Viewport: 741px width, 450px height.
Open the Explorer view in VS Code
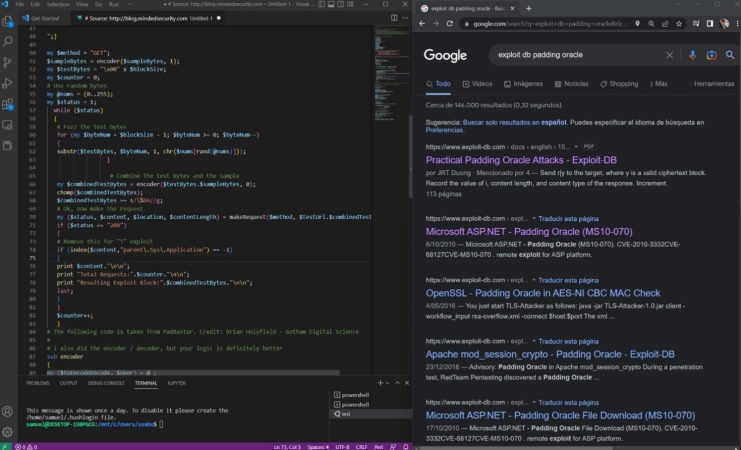[8, 21]
